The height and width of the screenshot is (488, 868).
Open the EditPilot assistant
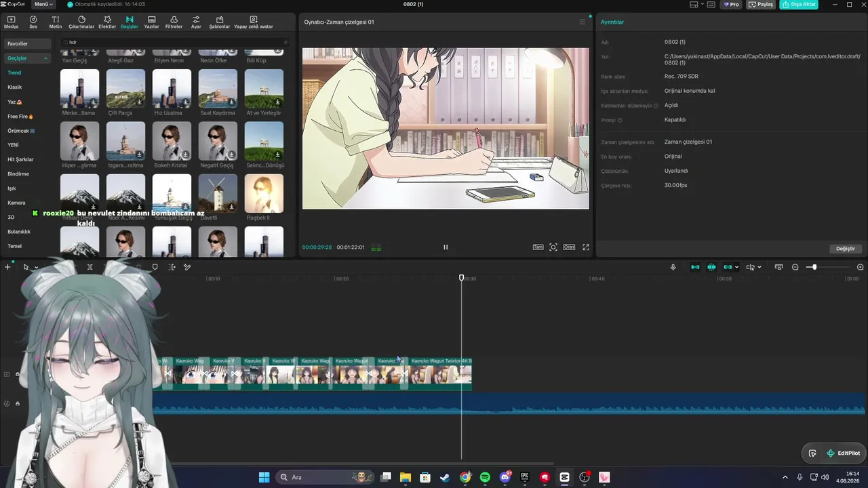point(843,453)
